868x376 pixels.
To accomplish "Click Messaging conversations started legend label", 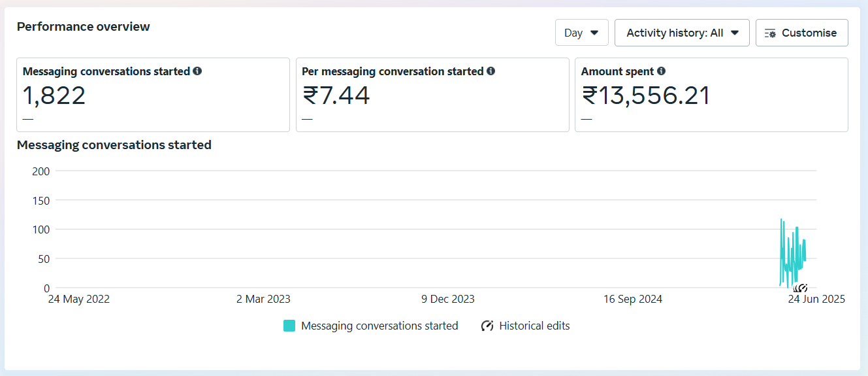I will pyautogui.click(x=379, y=326).
